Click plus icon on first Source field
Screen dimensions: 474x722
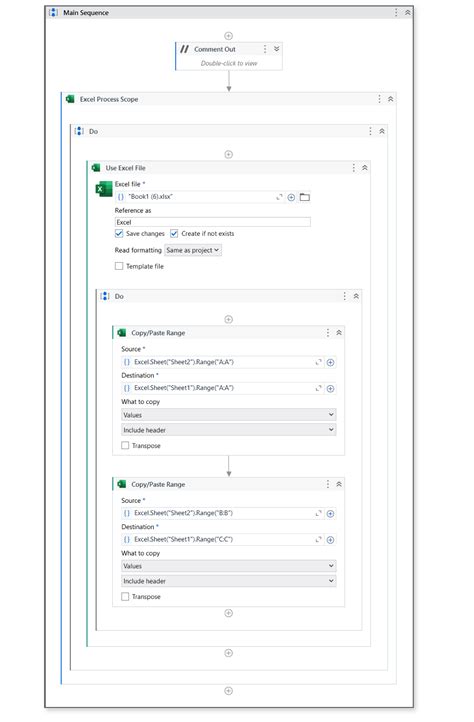(330, 362)
